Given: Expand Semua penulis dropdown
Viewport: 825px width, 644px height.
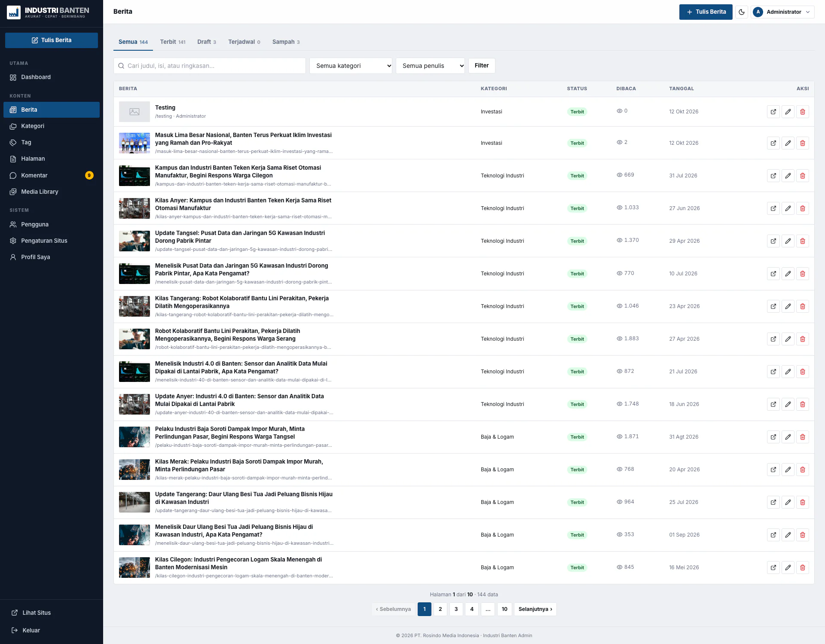Looking at the screenshot, I should coord(430,66).
